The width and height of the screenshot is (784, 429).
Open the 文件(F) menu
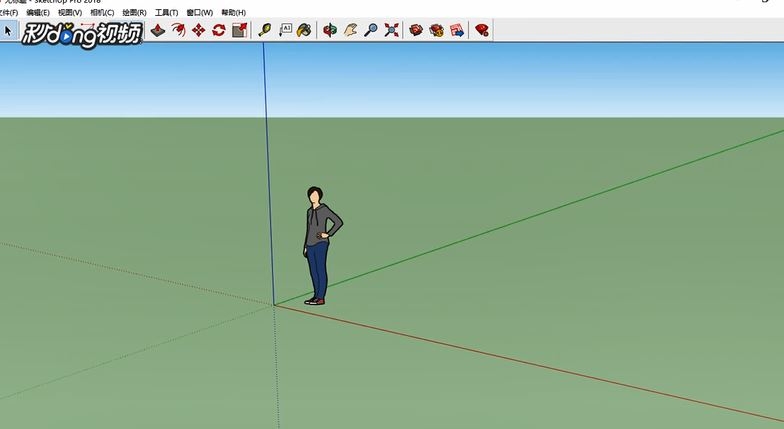coord(8,12)
